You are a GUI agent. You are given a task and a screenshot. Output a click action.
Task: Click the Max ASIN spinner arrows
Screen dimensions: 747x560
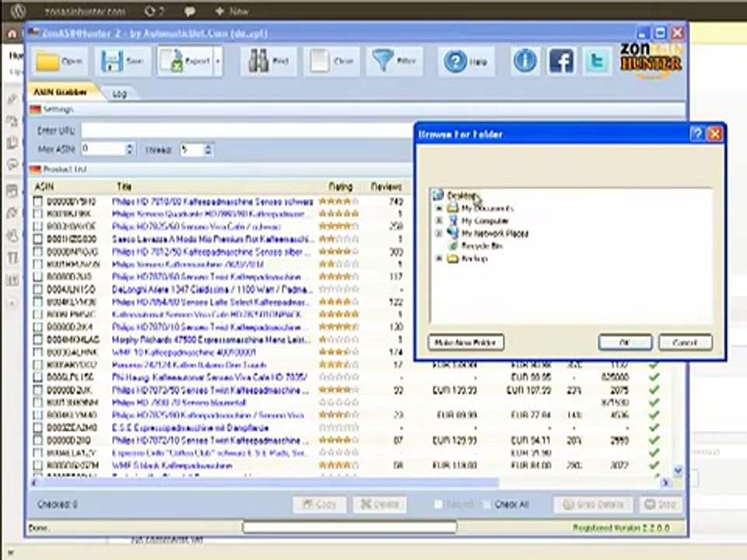point(130,149)
